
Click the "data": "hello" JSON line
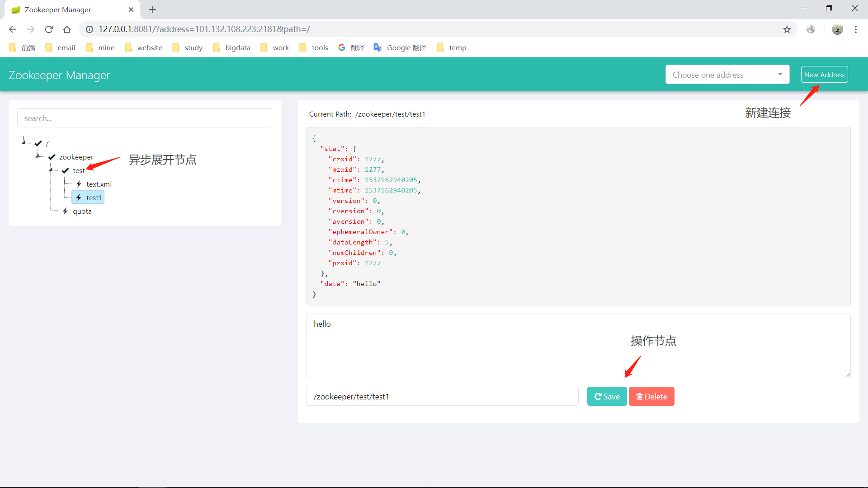tap(350, 284)
